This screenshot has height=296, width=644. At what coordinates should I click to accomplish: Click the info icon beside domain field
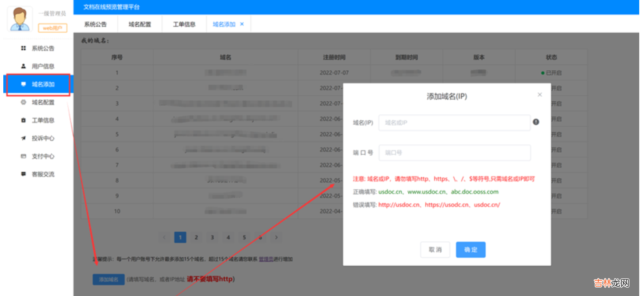click(x=536, y=122)
